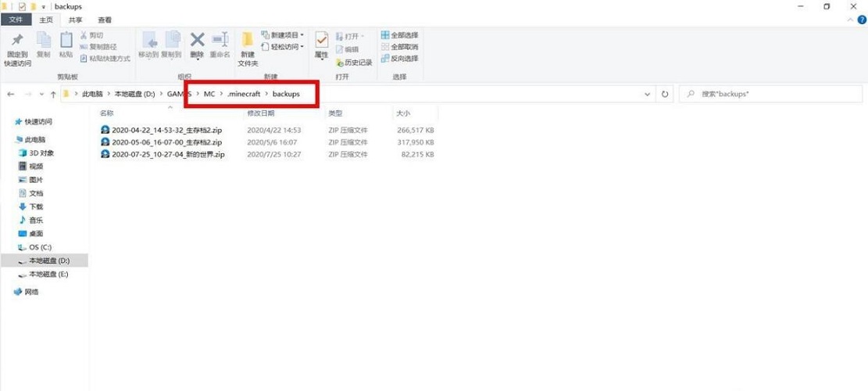This screenshot has height=391, width=868.
Task: Switch to the 查看 (View) tab
Action: pyautogui.click(x=105, y=20)
